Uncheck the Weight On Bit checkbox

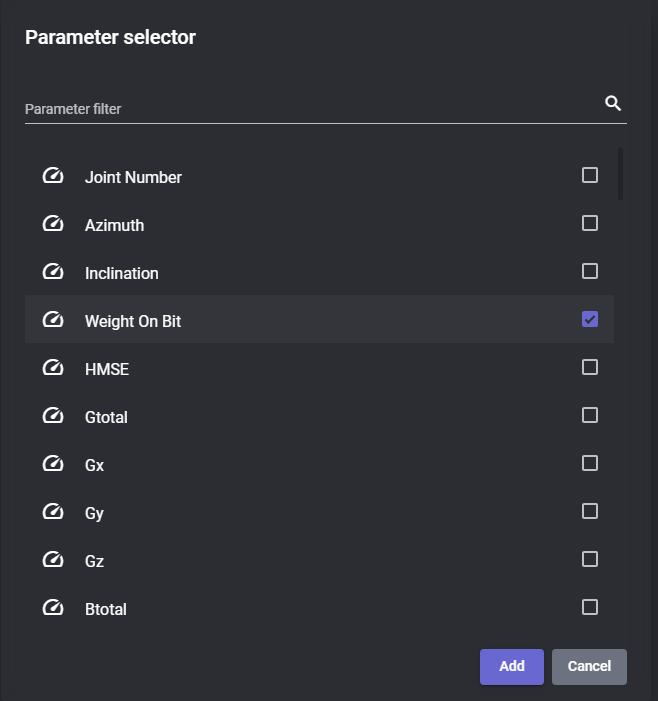(x=590, y=319)
